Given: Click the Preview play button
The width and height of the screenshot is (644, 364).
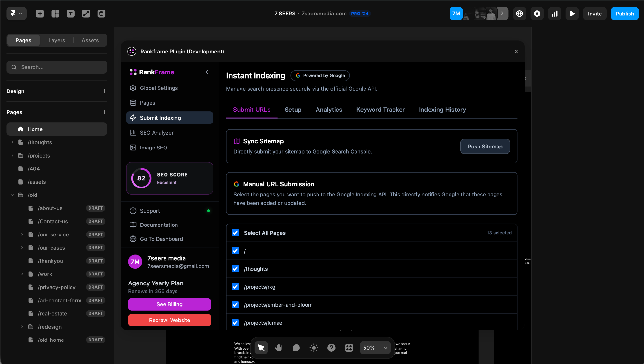Looking at the screenshot, I should pos(572,14).
